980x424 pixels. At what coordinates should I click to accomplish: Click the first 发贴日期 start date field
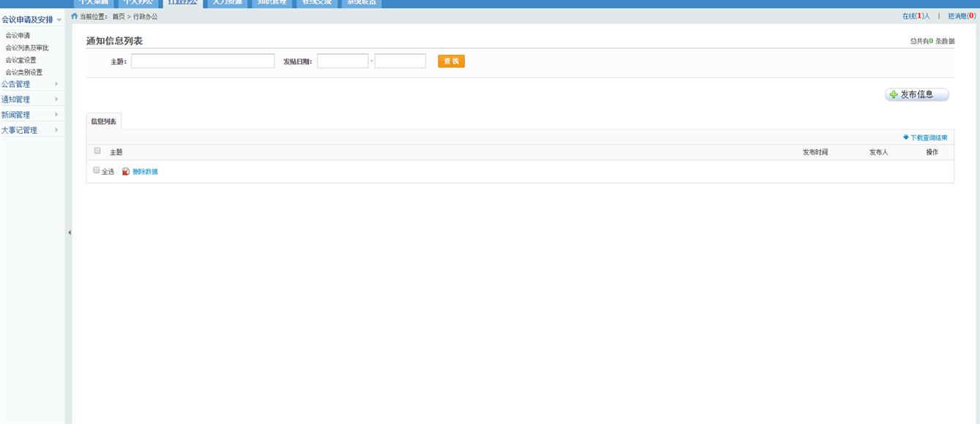(343, 61)
